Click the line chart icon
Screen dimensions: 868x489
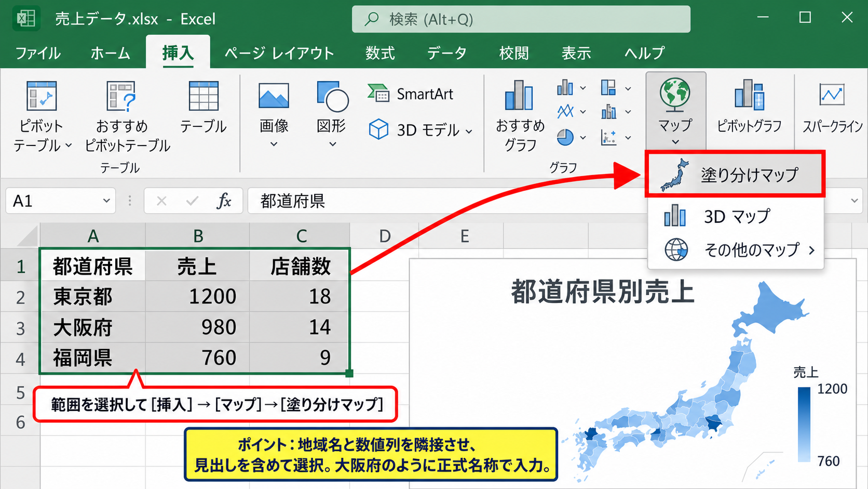(x=565, y=111)
